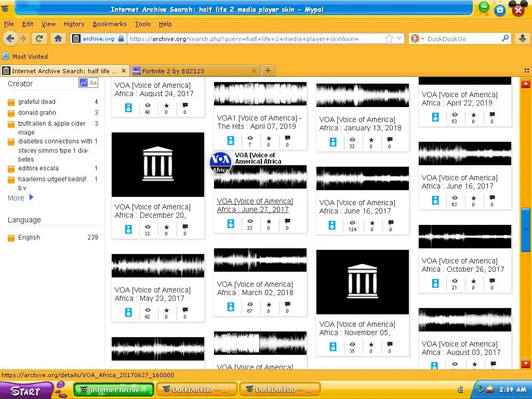Open the Help menu
The image size is (532, 399).
(x=165, y=24)
